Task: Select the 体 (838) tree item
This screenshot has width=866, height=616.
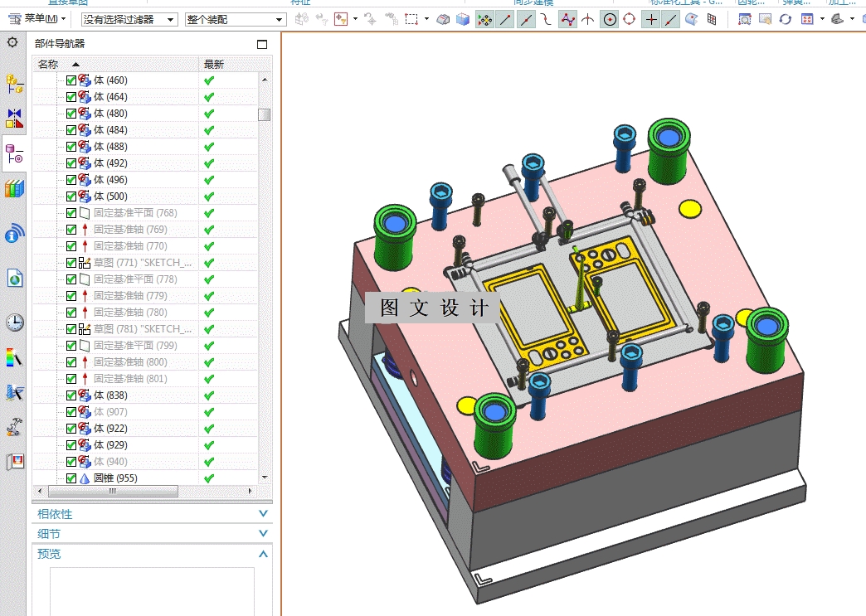Action: click(x=110, y=395)
